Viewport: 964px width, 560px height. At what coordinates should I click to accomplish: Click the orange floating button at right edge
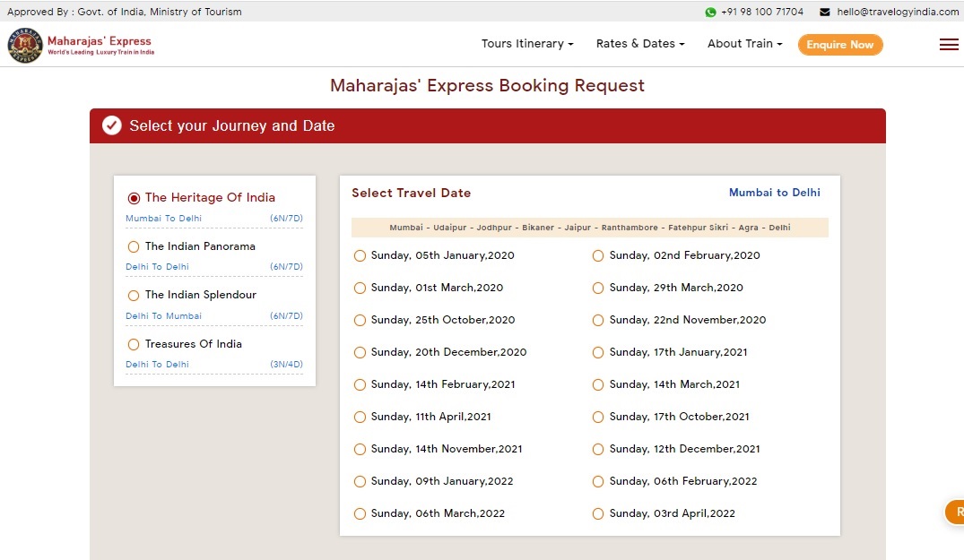954,512
